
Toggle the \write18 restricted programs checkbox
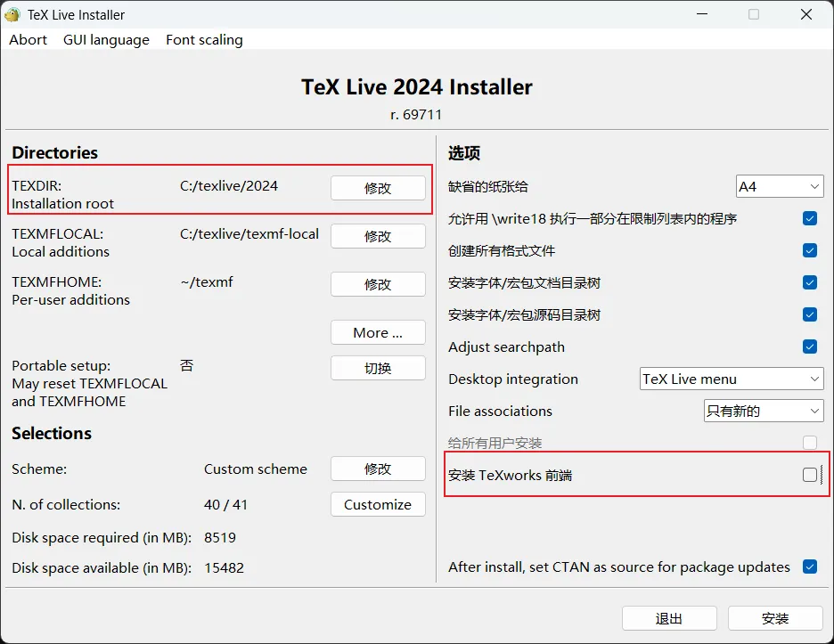[x=810, y=218]
